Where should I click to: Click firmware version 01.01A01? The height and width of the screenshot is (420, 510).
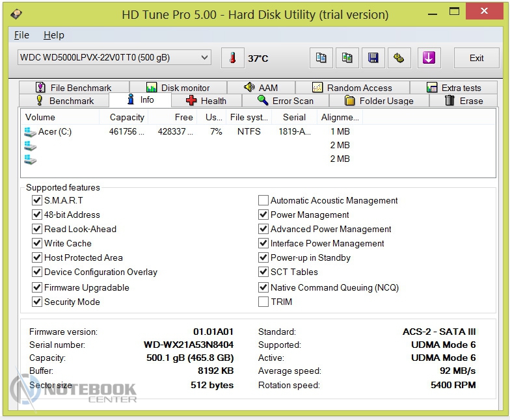click(213, 332)
